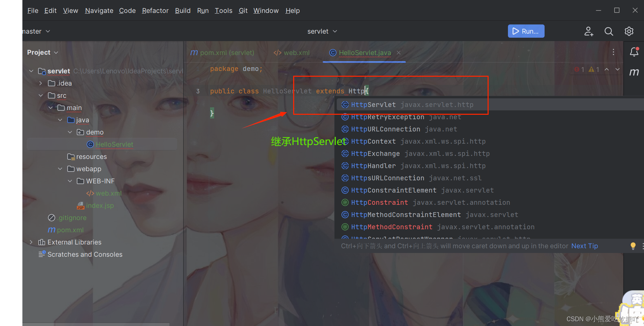Open the Tools menu
The image size is (644, 326).
(224, 11)
